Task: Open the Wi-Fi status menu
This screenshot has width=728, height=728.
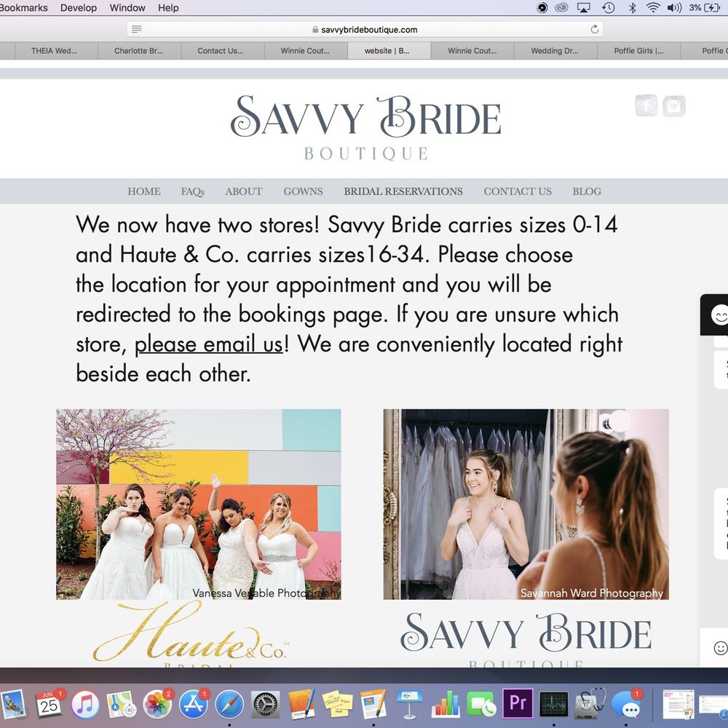Action: coord(653,7)
